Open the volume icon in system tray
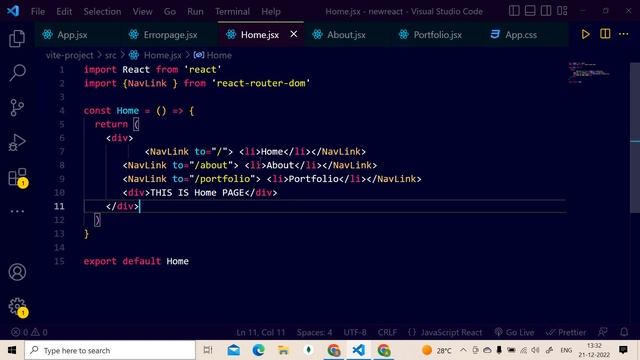Viewport: 640px width, 360px height. (536, 350)
